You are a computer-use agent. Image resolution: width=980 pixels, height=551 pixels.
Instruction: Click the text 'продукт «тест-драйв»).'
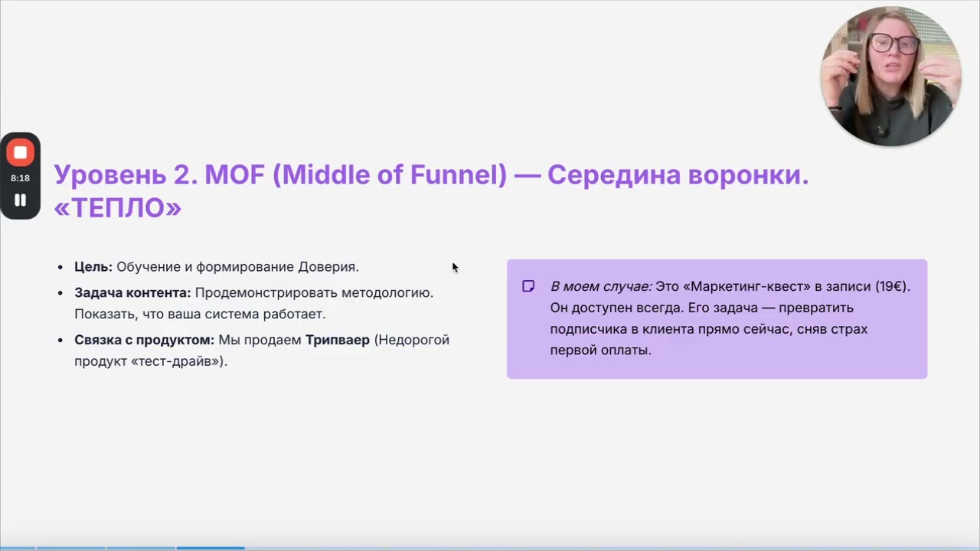point(151,361)
